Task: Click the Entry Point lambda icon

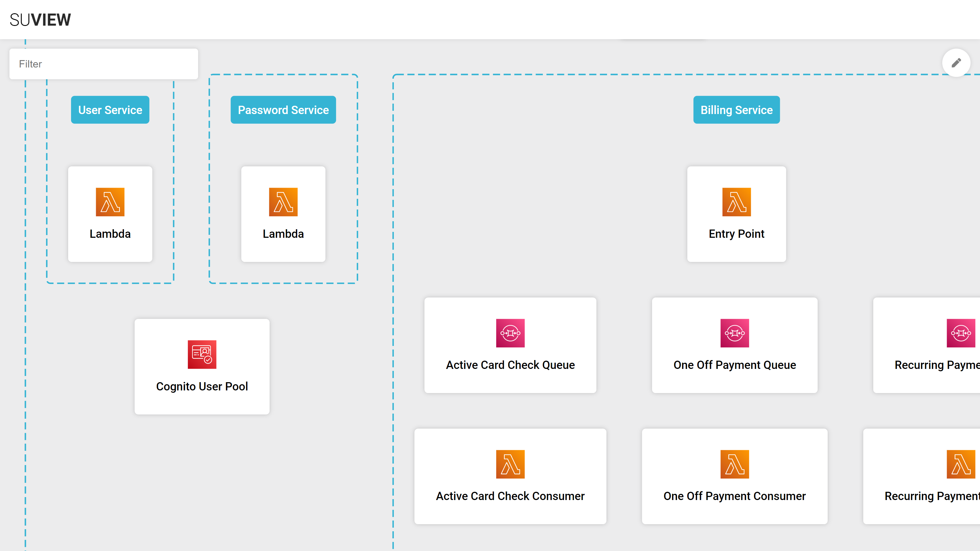Action: point(736,202)
